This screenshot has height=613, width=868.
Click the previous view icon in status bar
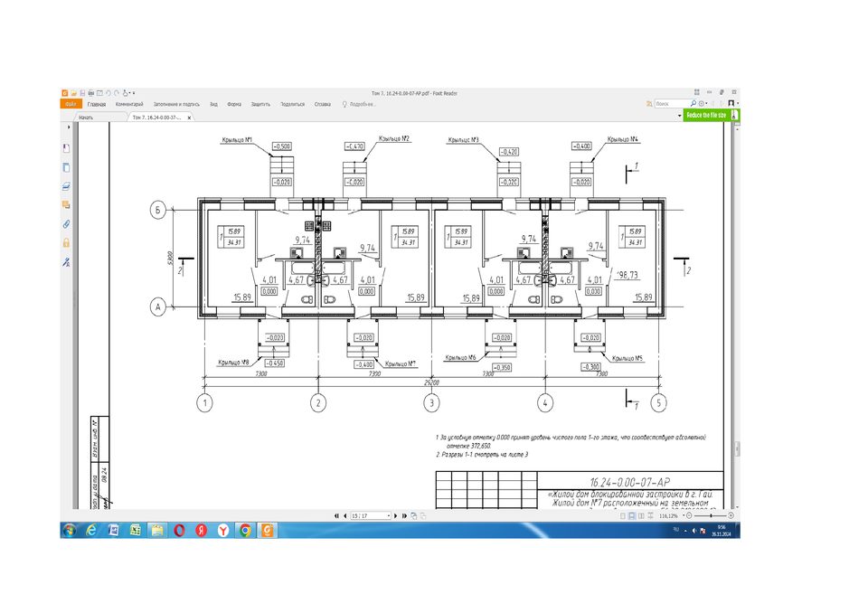[x=413, y=515]
